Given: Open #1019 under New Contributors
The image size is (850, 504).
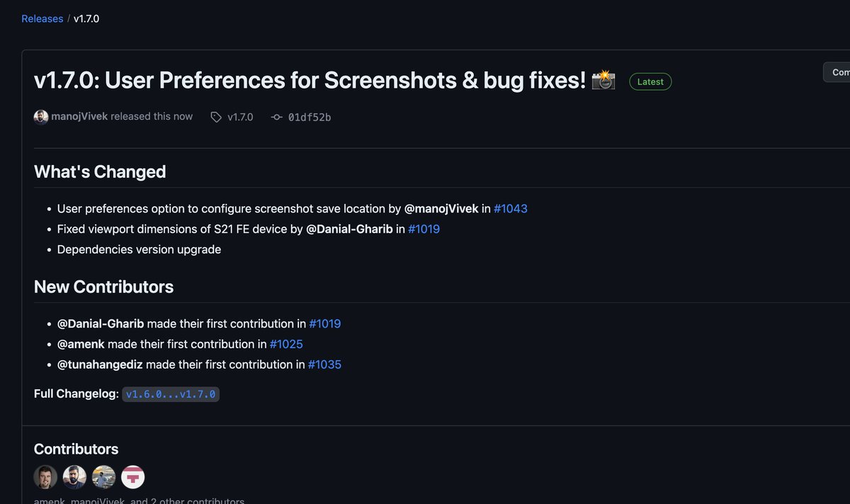Looking at the screenshot, I should coord(325,323).
